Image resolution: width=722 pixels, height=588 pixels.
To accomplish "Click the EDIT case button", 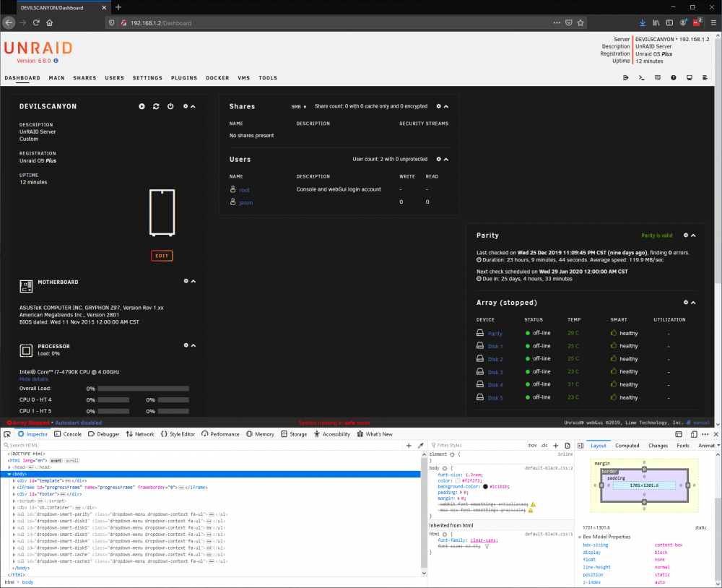I will (162, 256).
